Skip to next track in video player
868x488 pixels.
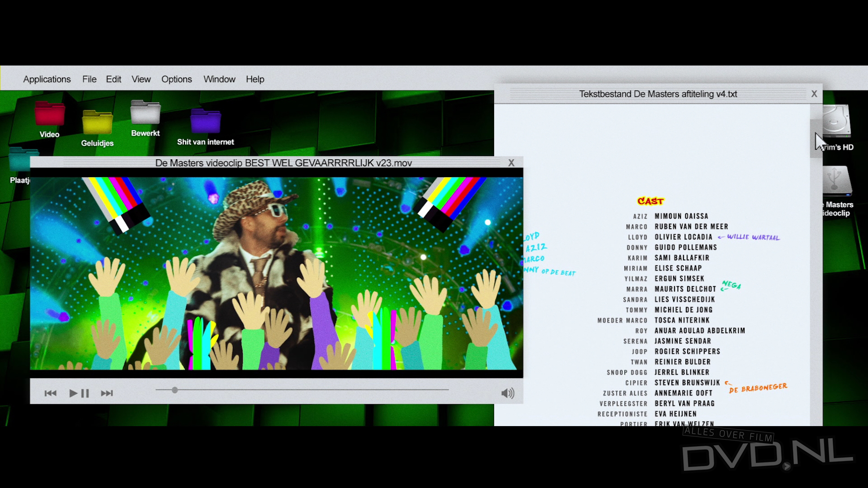click(x=107, y=393)
